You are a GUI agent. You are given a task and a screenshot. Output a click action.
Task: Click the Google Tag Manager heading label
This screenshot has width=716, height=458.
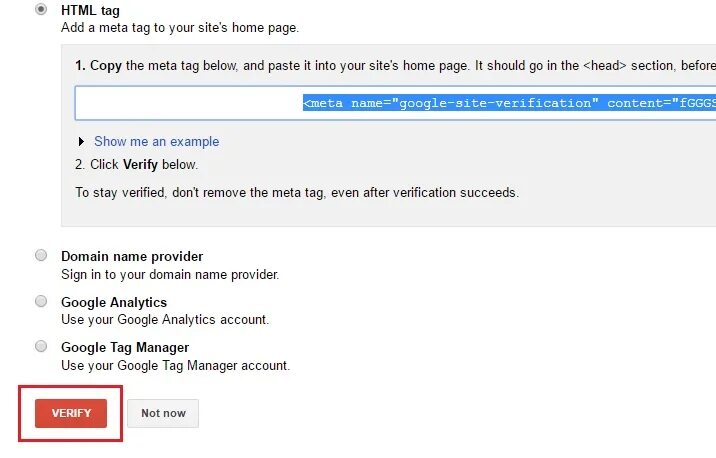125,347
